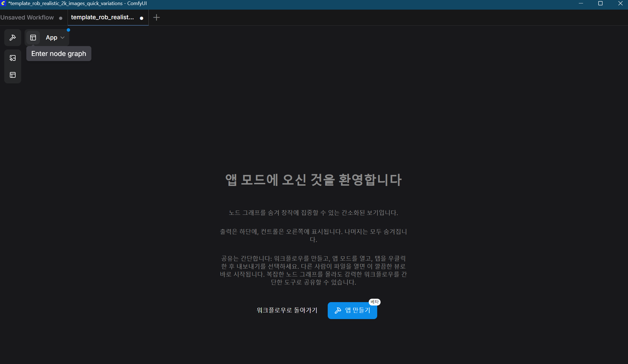
Task: Click the plus icon to add new workflow tab
Action: click(156, 18)
